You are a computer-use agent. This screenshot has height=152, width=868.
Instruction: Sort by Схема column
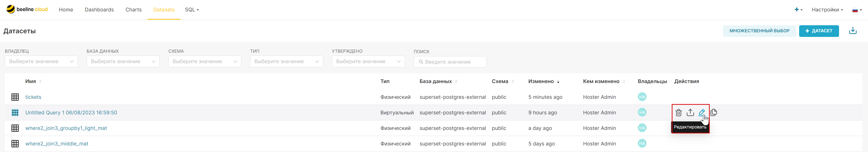[503, 81]
